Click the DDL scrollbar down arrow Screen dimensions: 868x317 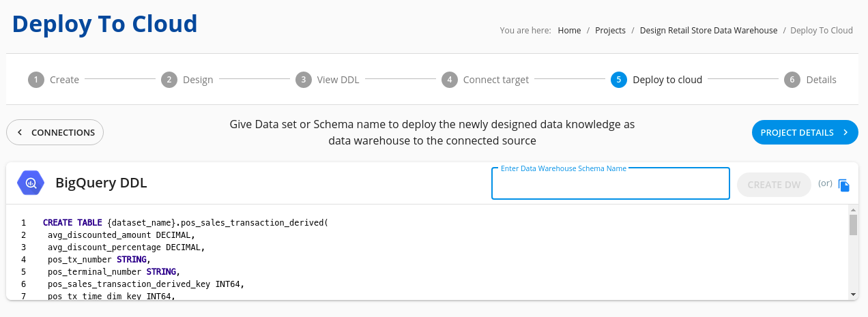click(x=853, y=294)
